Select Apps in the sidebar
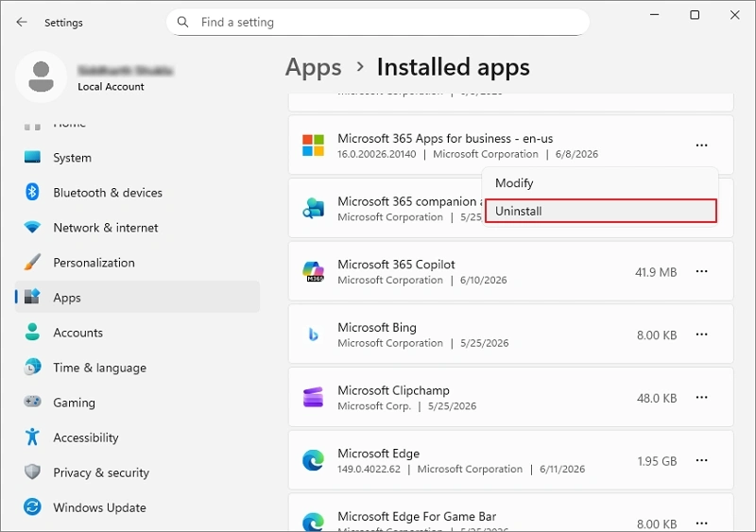 pyautogui.click(x=137, y=297)
